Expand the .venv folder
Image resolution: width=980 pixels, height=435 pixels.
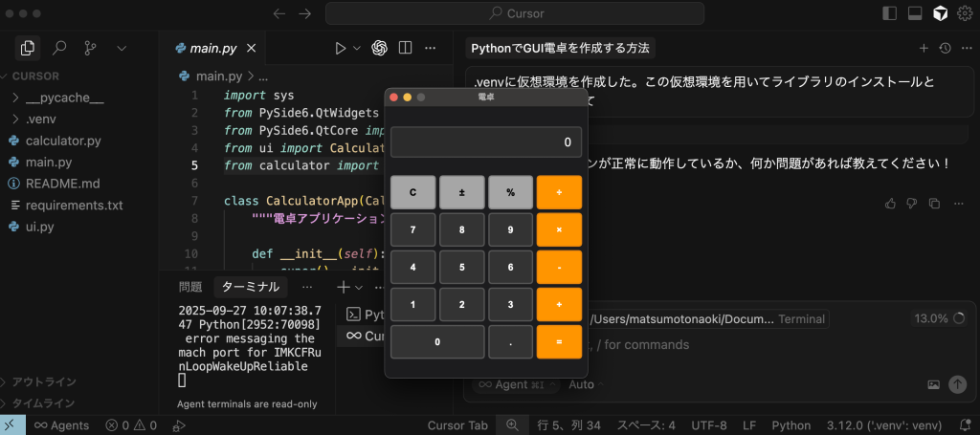point(41,120)
